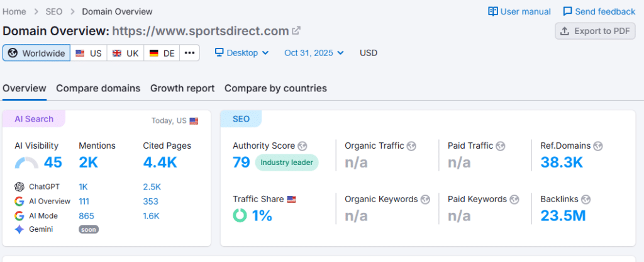Select the Worldwide region toggle
The width and height of the screenshot is (644, 262).
pyautogui.click(x=36, y=53)
